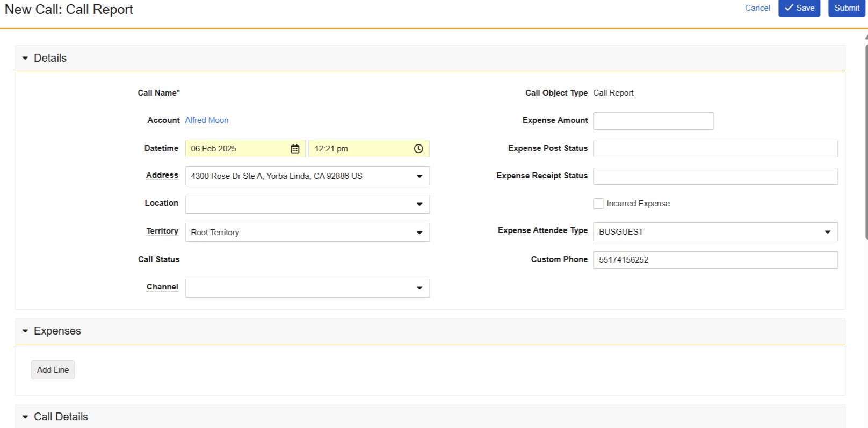The height and width of the screenshot is (428, 868).
Task: Collapse the Expenses section
Action: coord(25,331)
